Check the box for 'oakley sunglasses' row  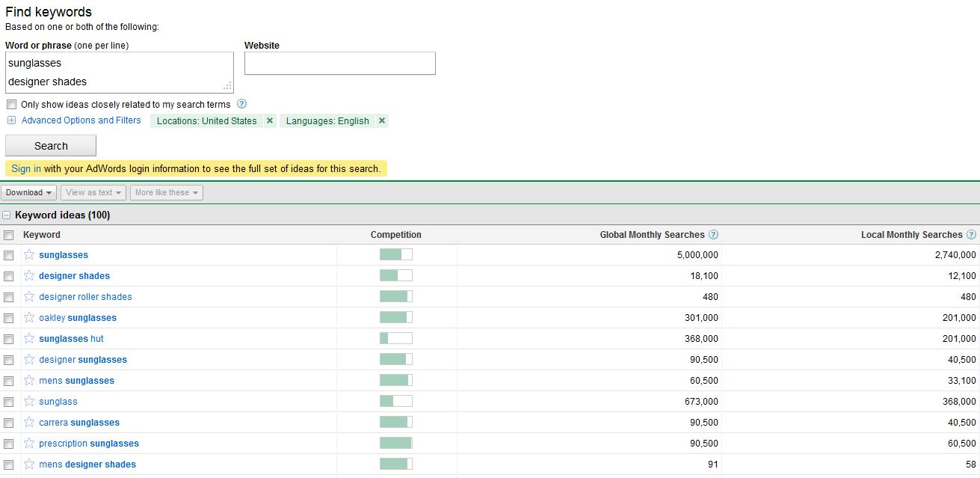[x=9, y=318]
